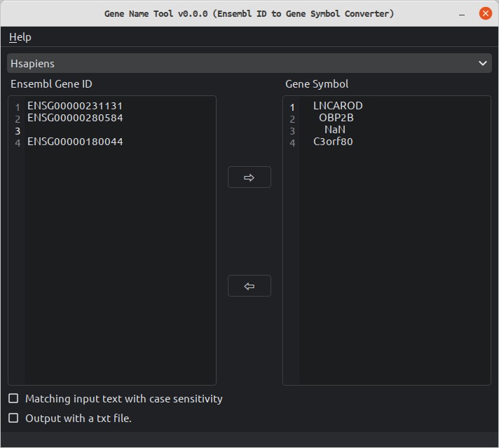Enable case sensitivity matching checkbox

(13, 398)
